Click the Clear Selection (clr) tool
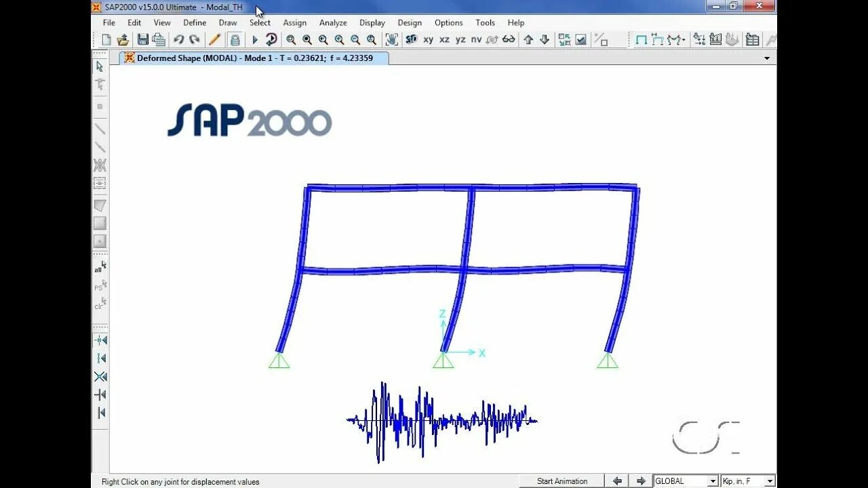This screenshot has height=488, width=868. coord(100,304)
